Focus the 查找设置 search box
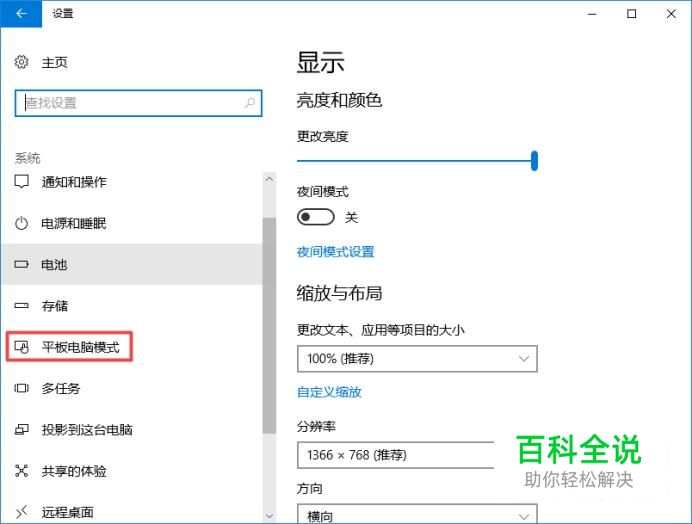Image resolution: width=692 pixels, height=524 pixels. 138,103
